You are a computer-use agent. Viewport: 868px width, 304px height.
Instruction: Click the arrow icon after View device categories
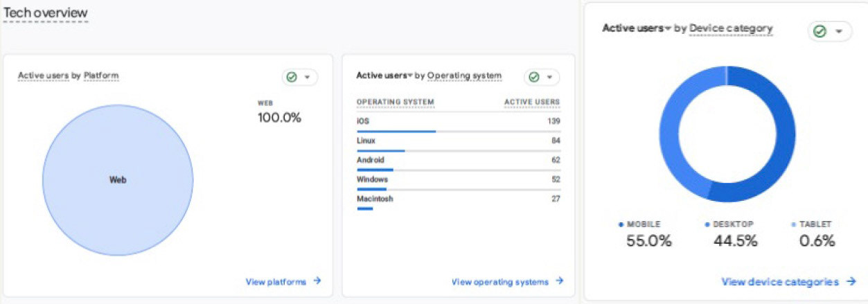851,281
